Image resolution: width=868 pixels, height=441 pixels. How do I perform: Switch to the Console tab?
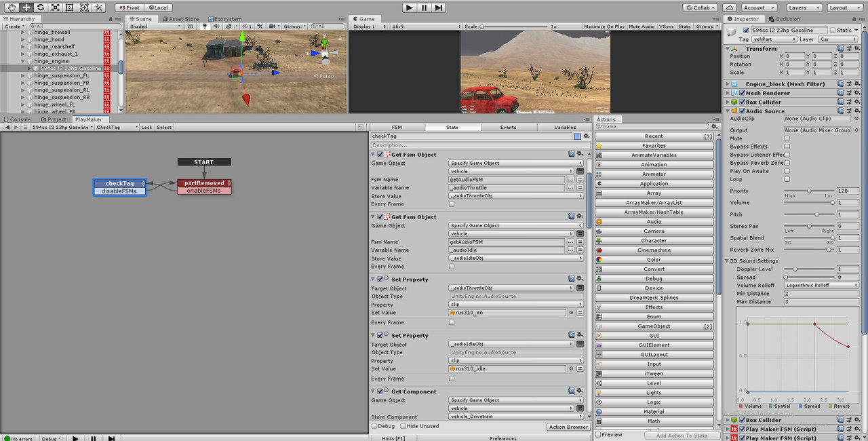18,119
